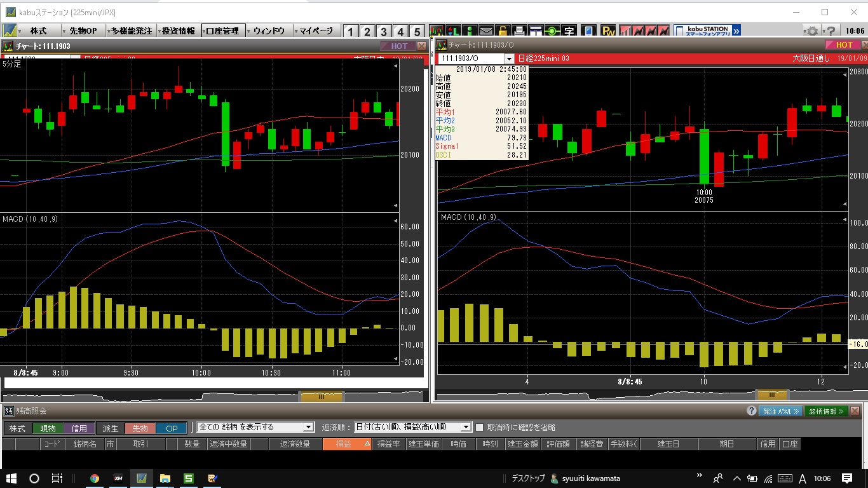This screenshot has width=868, height=488.
Task: Click the red bar-chart icon
Action: (625, 30)
